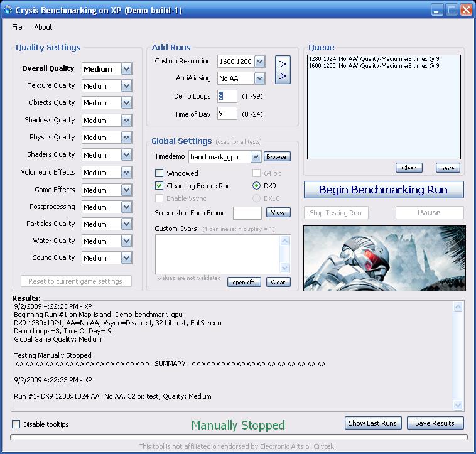Click Begin Benchmarking Run
Image resolution: width=476 pixels, height=454 pixels.
(384, 190)
